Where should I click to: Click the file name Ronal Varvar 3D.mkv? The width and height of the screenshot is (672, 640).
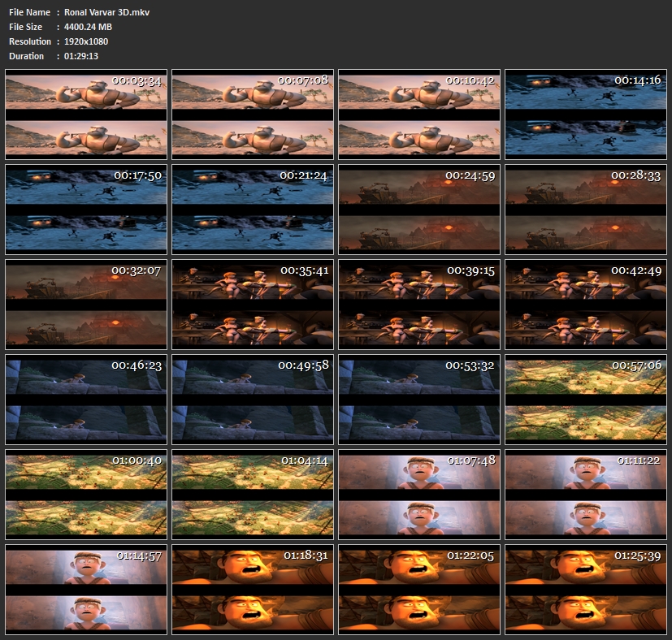click(x=106, y=12)
